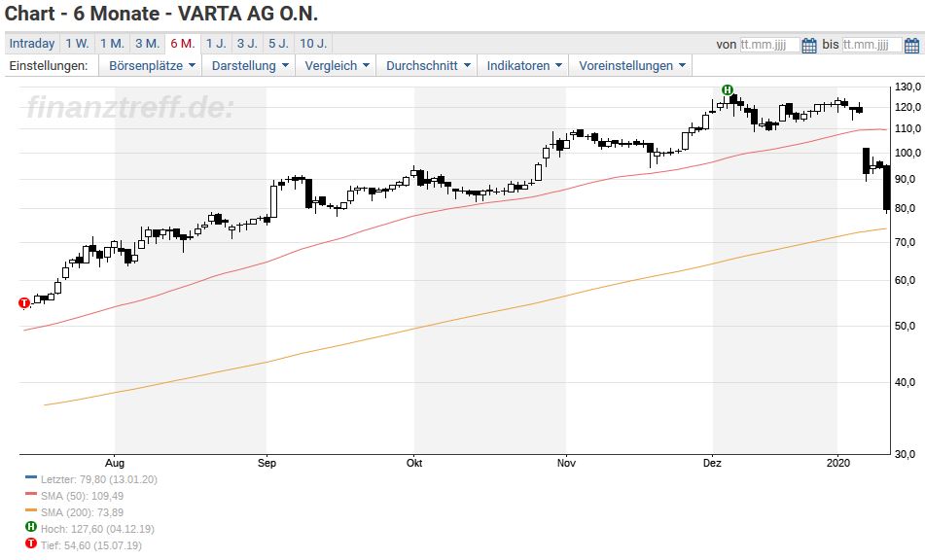
Task: Click green H icon in the legend
Action: [x=31, y=527]
